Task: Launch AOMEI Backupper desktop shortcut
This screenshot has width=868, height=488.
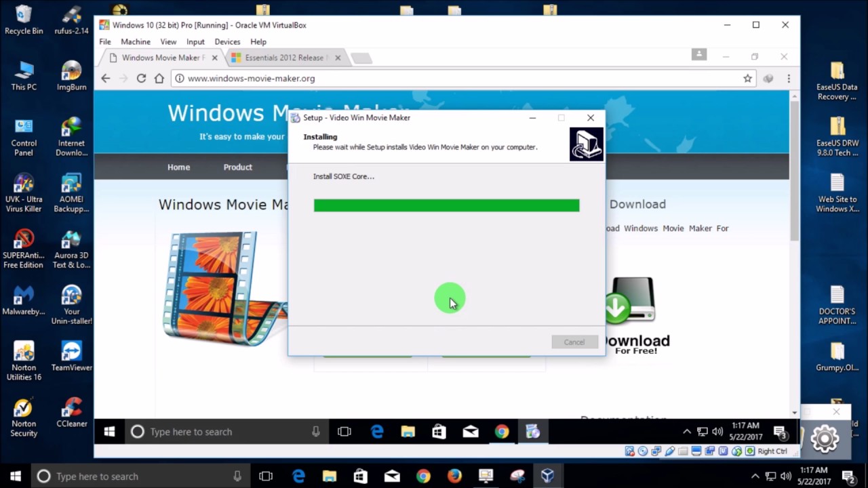Action: pyautogui.click(x=71, y=193)
